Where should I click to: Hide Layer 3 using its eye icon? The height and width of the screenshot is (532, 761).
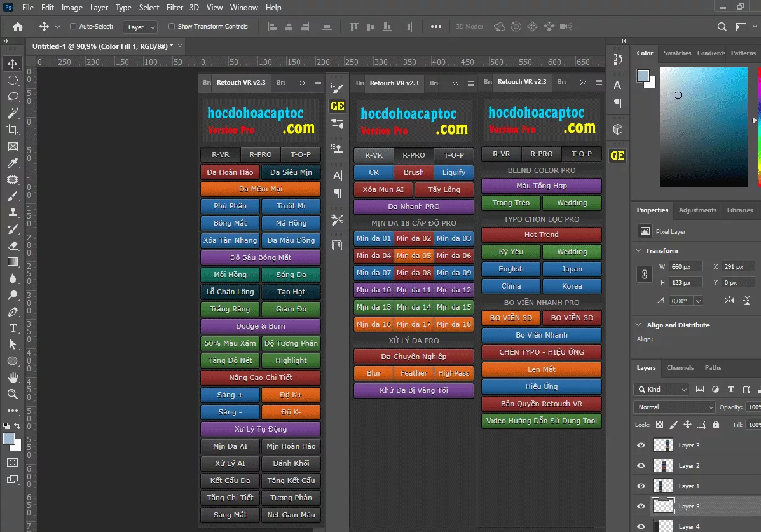pos(641,446)
